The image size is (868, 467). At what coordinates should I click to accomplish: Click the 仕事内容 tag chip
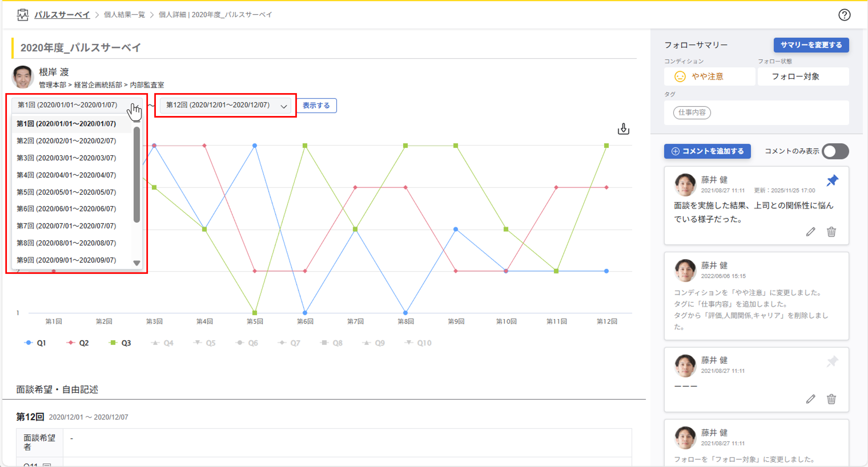pyautogui.click(x=692, y=112)
